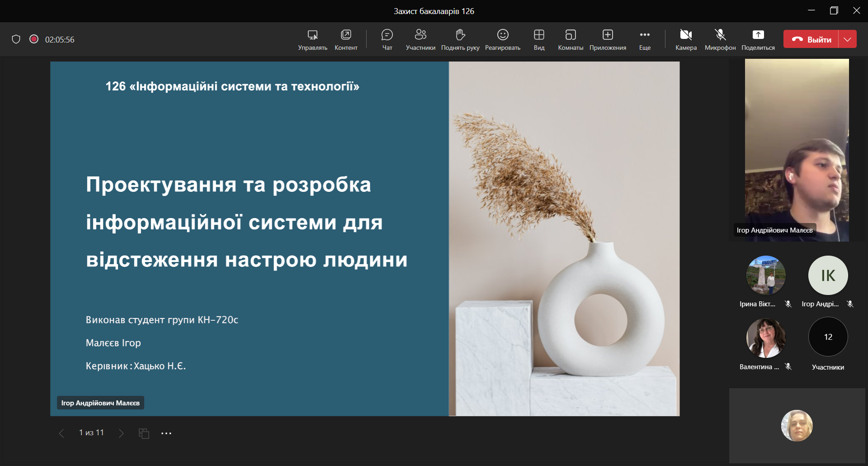Open the Chat panel
The height and width of the screenshot is (466, 868).
click(387, 39)
